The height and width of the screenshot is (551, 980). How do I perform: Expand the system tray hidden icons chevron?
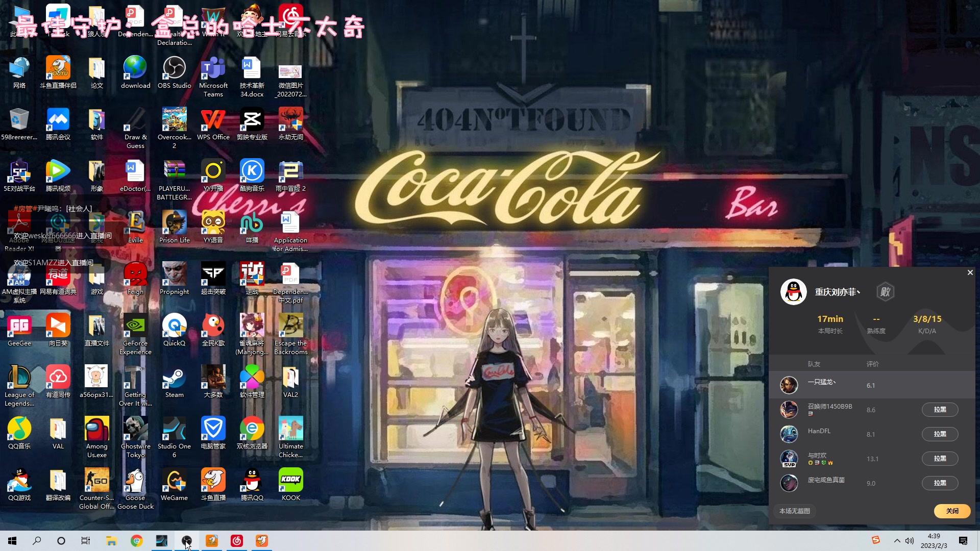point(897,541)
